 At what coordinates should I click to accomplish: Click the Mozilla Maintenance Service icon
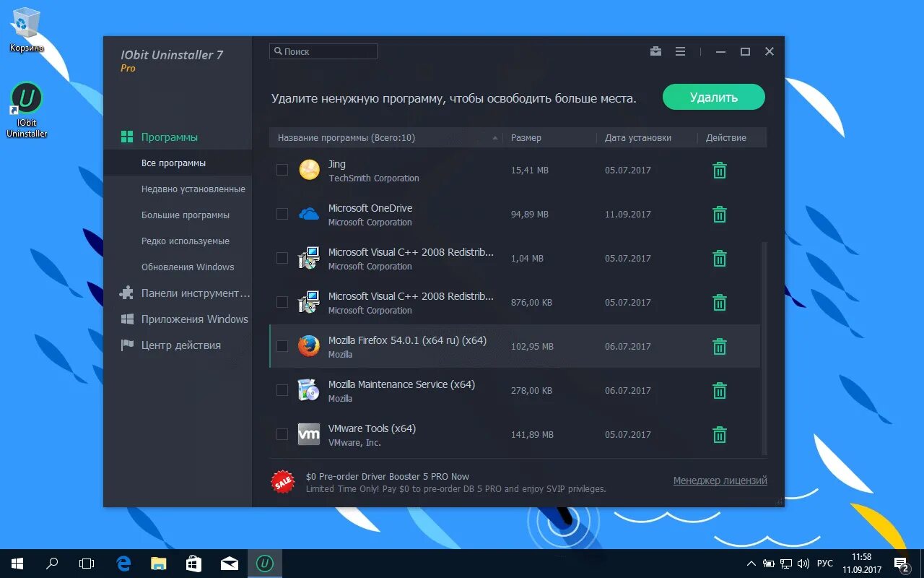tap(309, 390)
